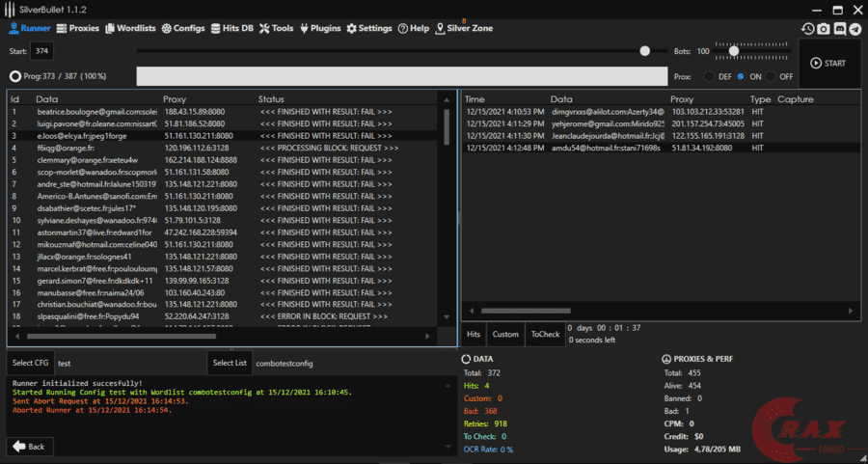Image resolution: width=868 pixels, height=464 pixels.
Task: Open the log history clock icon
Action: [x=807, y=29]
